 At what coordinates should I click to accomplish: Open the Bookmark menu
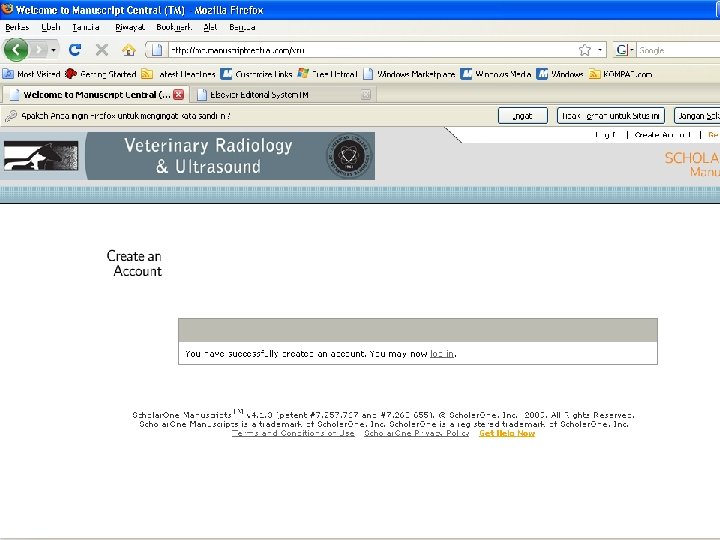point(174,27)
